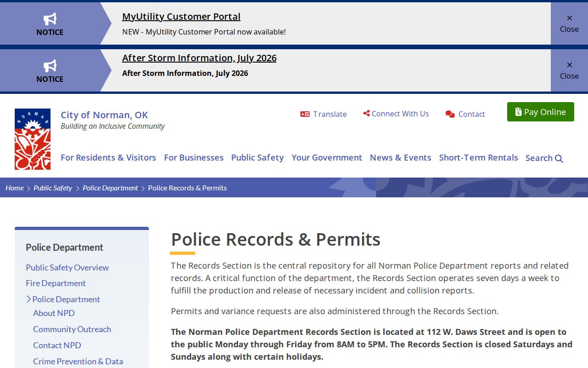
Task: Open the News & Events menu
Action: [x=401, y=157]
